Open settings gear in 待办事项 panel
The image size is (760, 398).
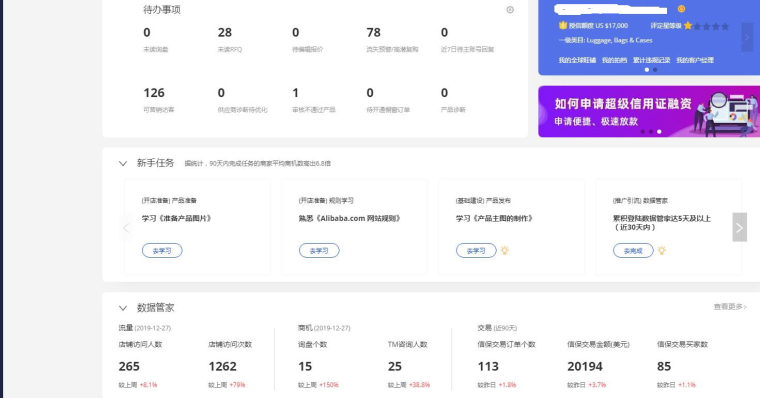[x=510, y=10]
